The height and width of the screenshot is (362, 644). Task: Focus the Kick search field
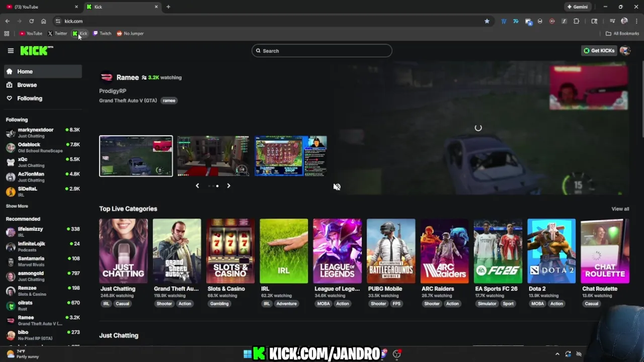[x=321, y=51]
